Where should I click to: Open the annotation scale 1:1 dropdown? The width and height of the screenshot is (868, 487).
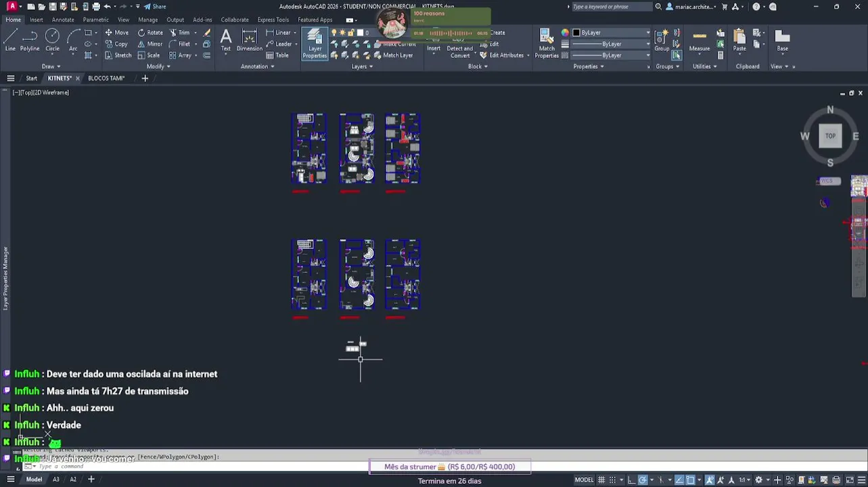point(744,480)
